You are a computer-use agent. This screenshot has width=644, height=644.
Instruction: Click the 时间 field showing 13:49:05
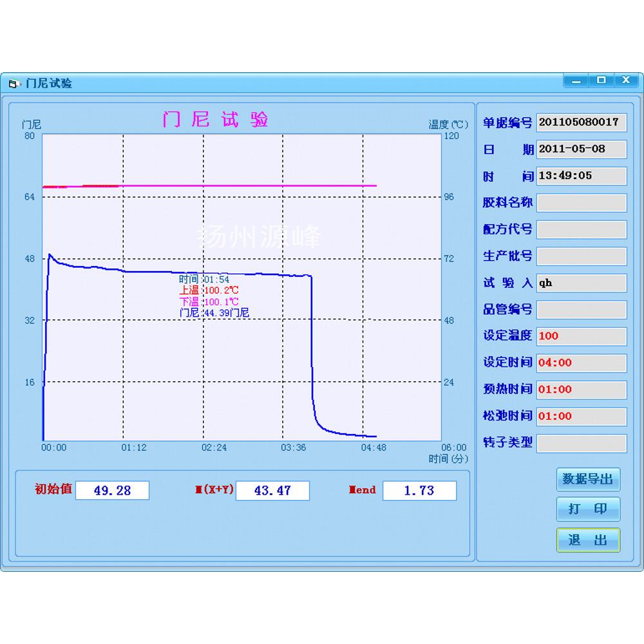581,176
